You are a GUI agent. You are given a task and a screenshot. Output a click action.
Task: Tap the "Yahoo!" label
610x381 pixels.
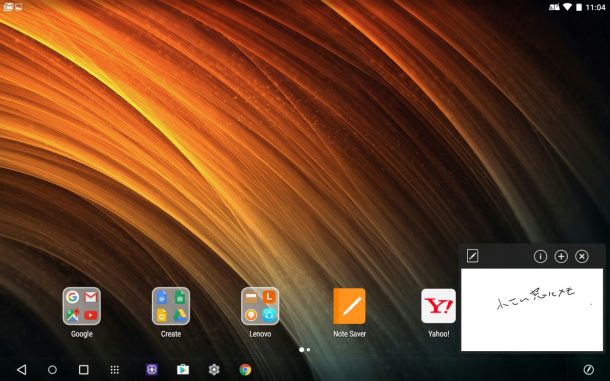[x=438, y=334]
